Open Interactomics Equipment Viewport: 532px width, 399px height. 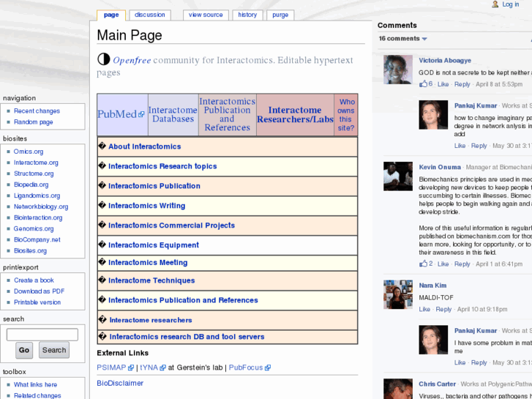[x=154, y=245]
